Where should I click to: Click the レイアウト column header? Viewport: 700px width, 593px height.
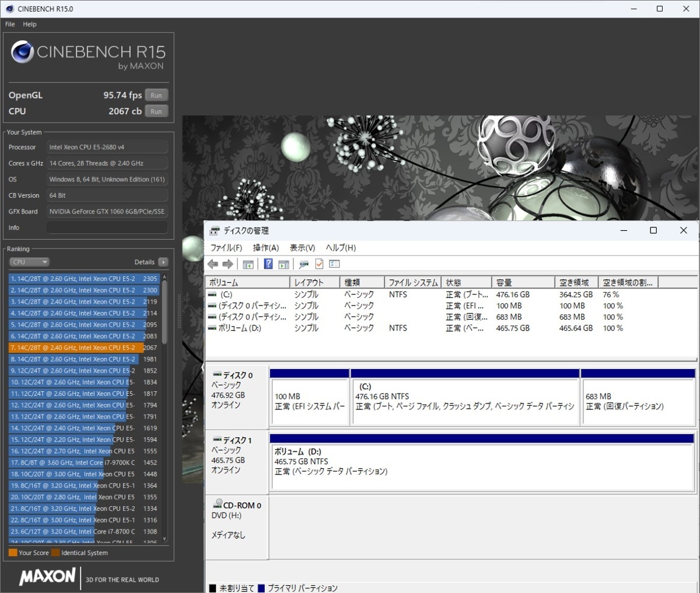[x=315, y=282]
